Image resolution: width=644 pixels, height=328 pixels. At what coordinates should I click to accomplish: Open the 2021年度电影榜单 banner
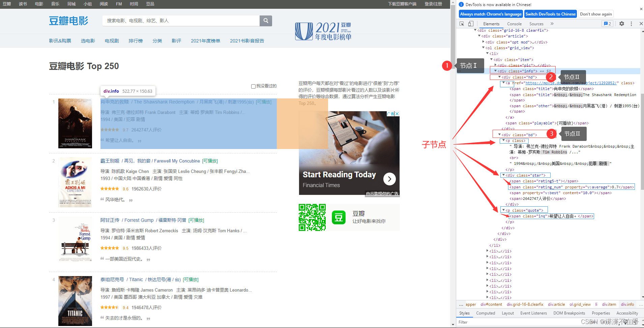pos(323,31)
